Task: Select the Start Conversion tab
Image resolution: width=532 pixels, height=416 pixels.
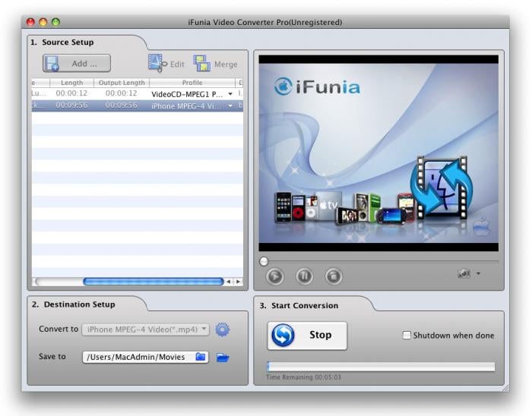Action: pyautogui.click(x=299, y=306)
